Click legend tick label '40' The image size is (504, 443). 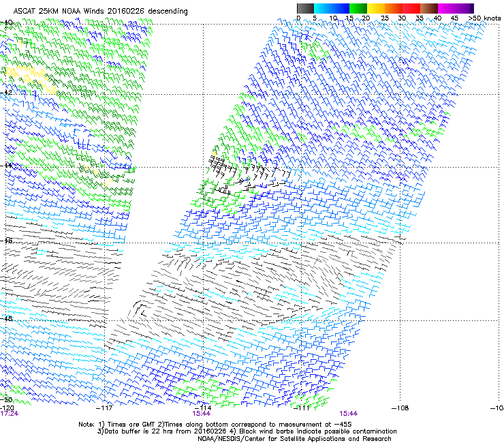point(437,18)
